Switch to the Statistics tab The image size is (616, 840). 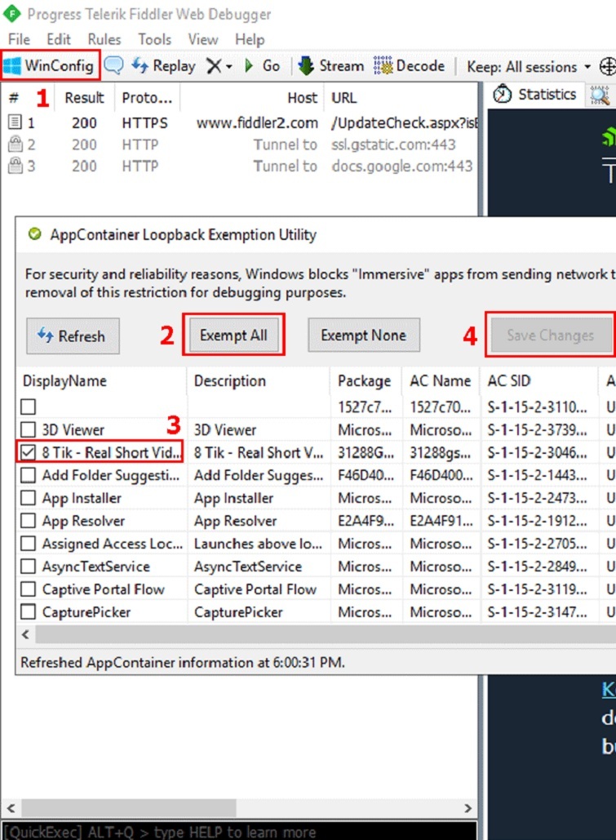(537, 95)
